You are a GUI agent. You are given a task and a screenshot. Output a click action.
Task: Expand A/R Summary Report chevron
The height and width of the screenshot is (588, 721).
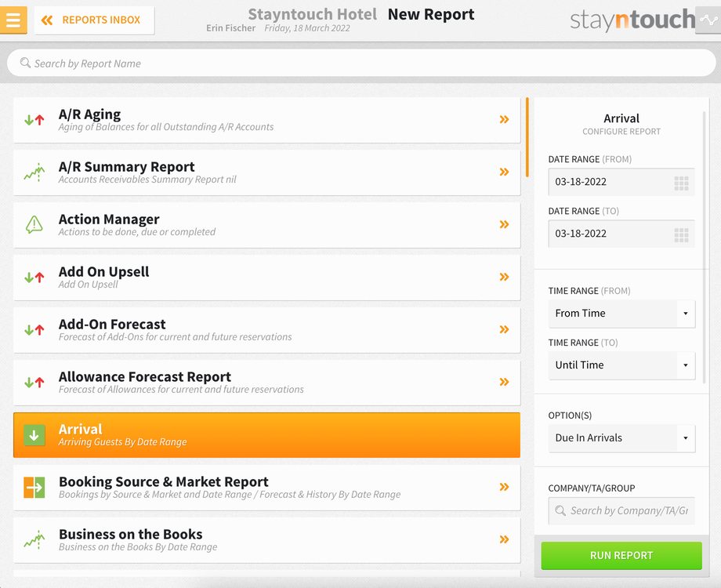coord(505,172)
